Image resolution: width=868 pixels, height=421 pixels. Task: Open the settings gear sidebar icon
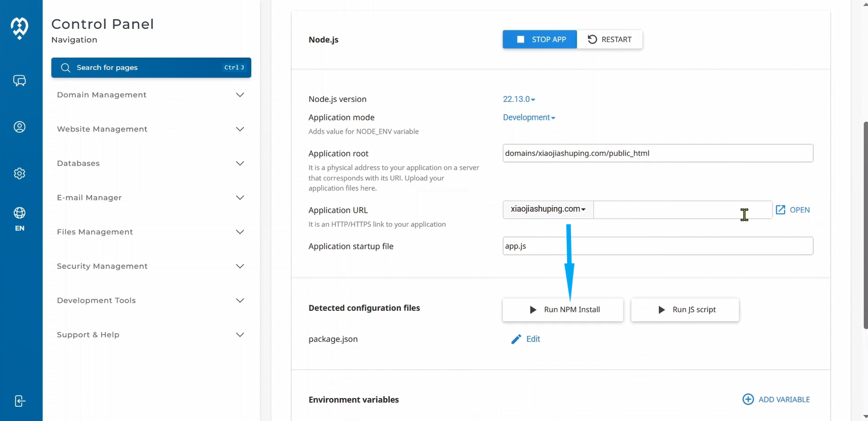pyautogui.click(x=20, y=173)
